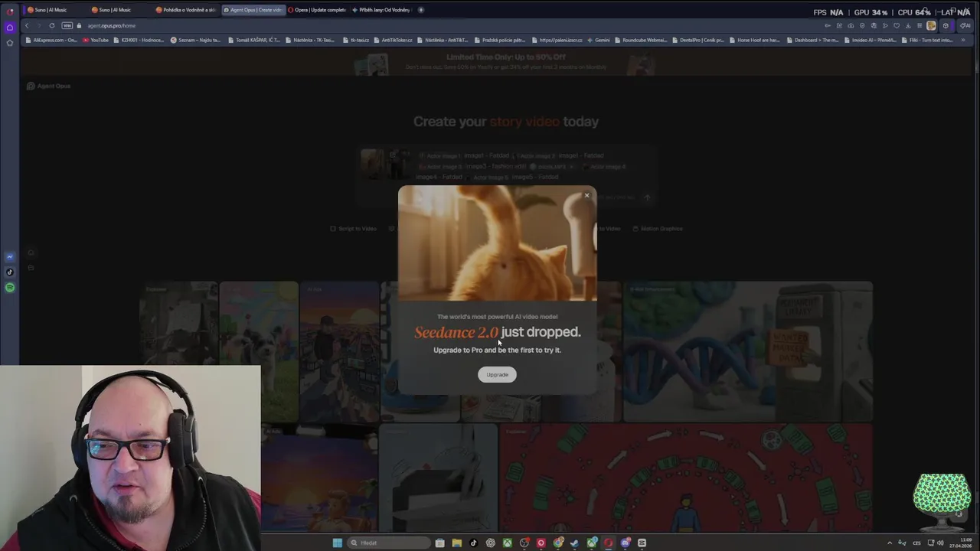Screen dimensions: 980x551
Task: Select Motion Graphics option
Action: (657, 228)
